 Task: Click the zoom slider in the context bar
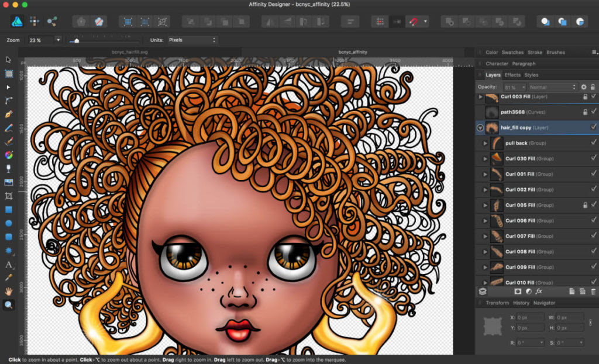[75, 41]
